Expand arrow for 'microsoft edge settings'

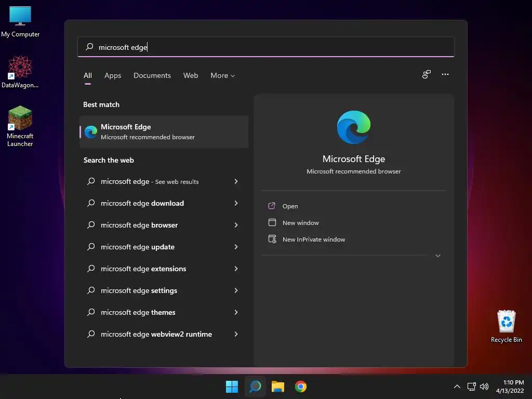pos(236,290)
